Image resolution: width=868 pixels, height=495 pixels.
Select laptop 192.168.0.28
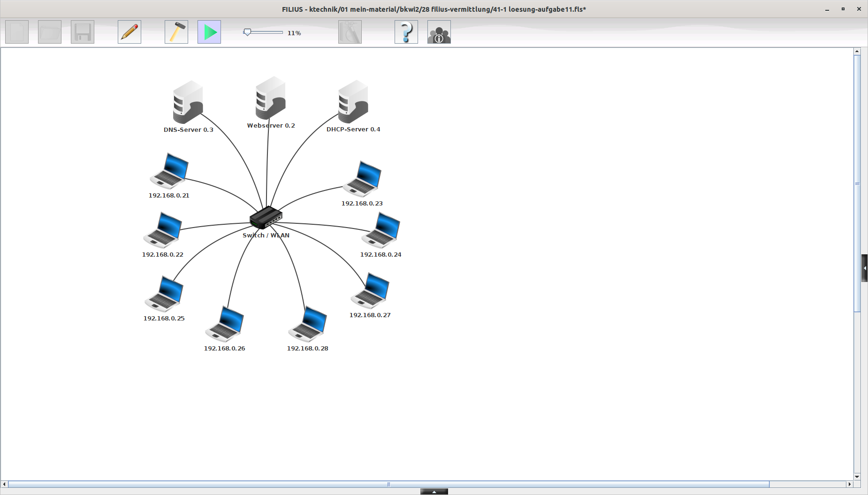308,324
